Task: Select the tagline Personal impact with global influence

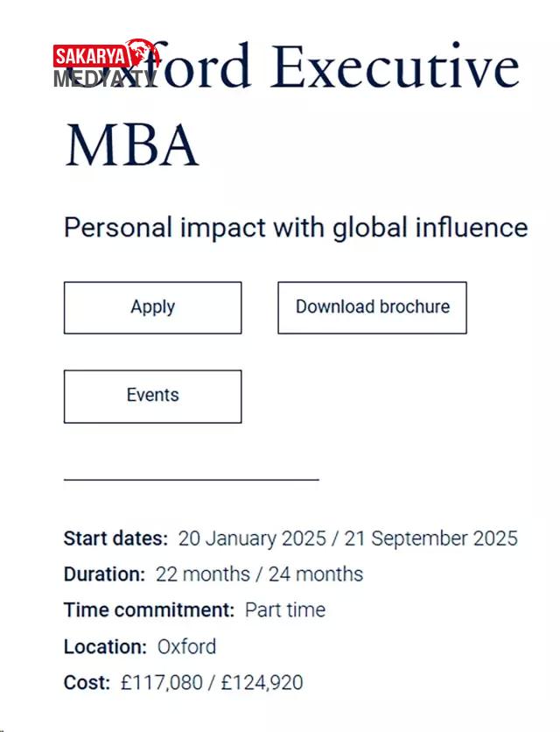Action: pos(296,228)
